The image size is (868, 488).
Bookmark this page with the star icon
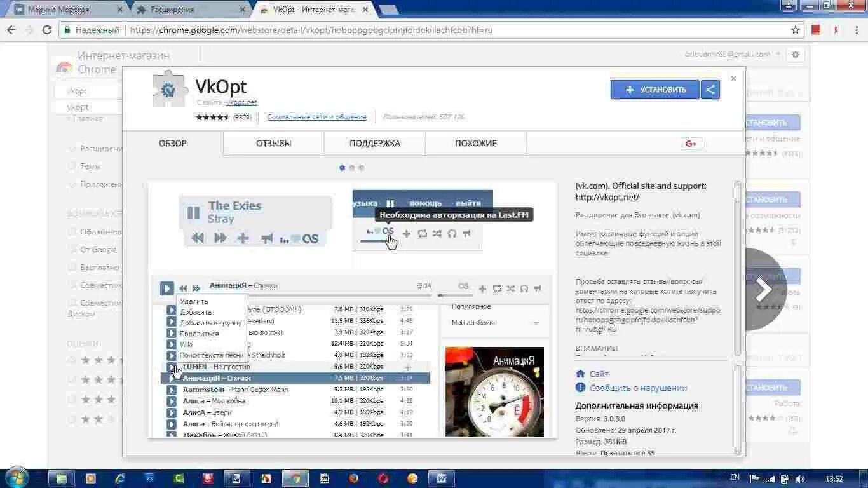[x=796, y=30]
